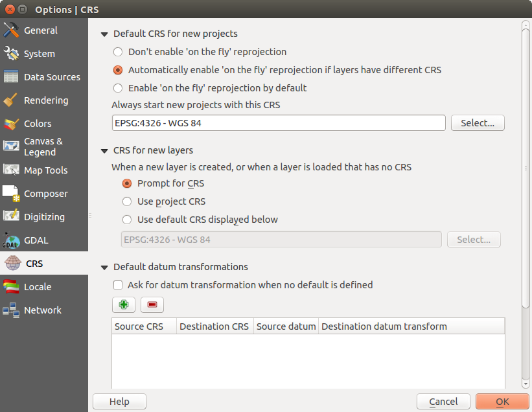Click the Colors palette icon
Viewport: 532px width, 412px height.
[x=11, y=124]
